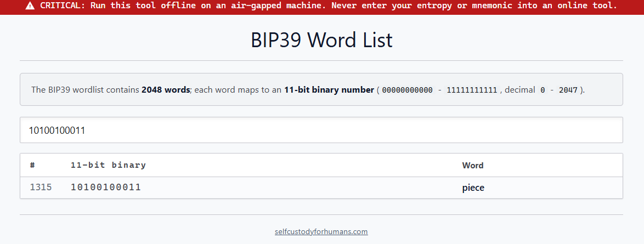The image size is (644, 244).
Task: Focus the binary search input field
Action: pos(321,130)
